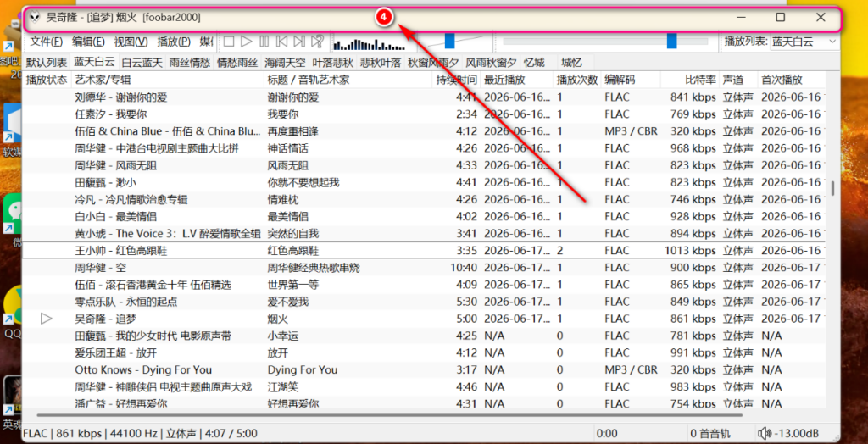Click the spectrum visualization in toolbar
This screenshot has width=868, height=444.
[x=370, y=43]
